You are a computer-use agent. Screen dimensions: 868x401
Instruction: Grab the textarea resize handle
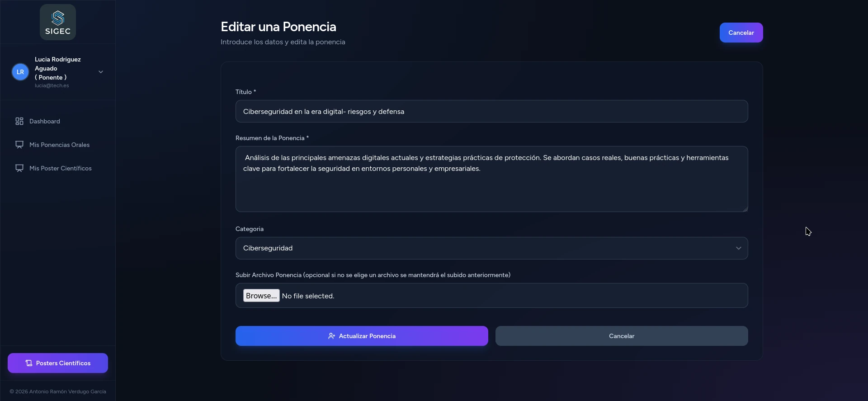tap(745, 209)
